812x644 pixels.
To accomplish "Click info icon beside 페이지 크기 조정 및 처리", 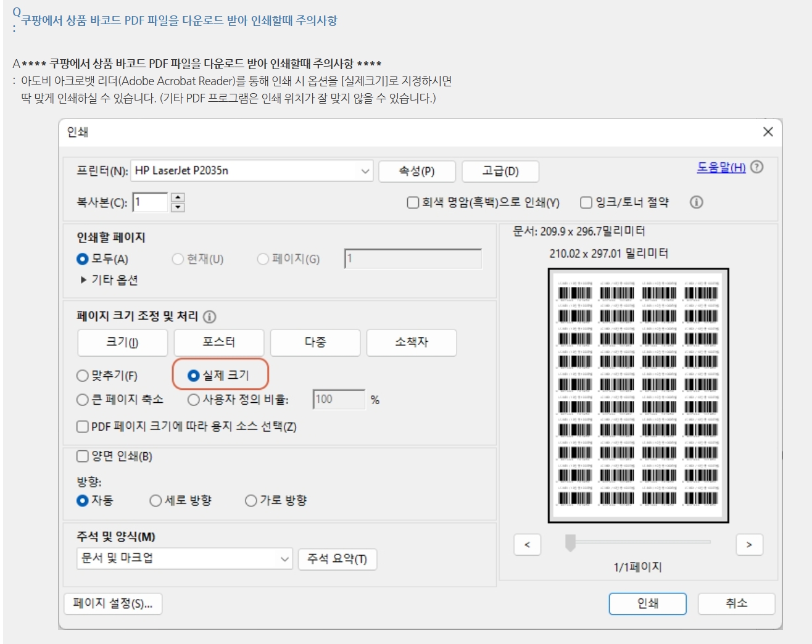I will tap(210, 317).
